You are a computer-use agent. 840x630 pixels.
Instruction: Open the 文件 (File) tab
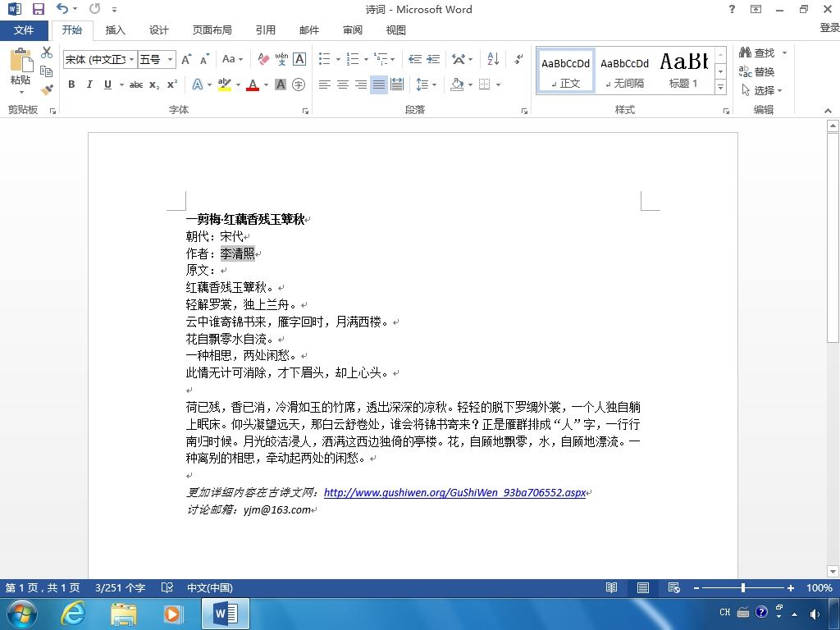pos(24,30)
